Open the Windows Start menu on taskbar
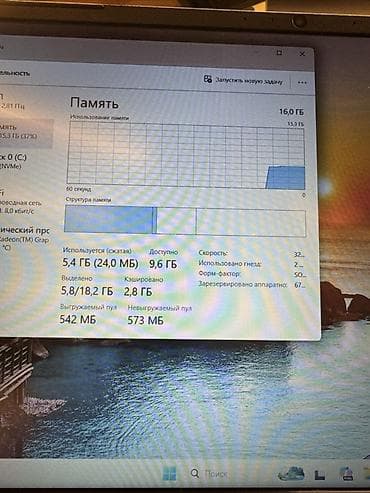The width and height of the screenshot is (370, 493). click(169, 474)
